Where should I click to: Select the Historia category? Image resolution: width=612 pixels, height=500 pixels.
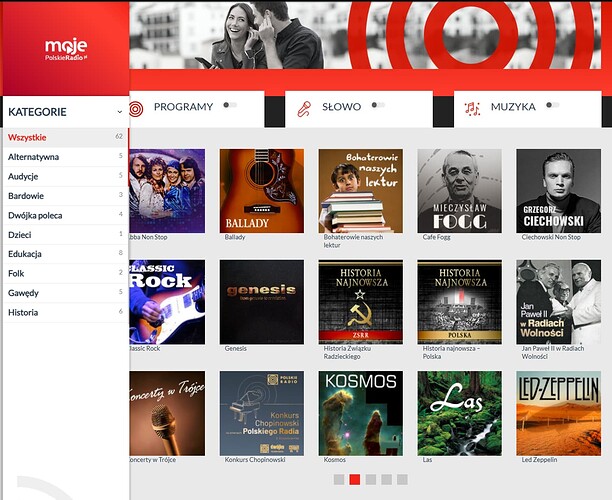[x=23, y=312]
